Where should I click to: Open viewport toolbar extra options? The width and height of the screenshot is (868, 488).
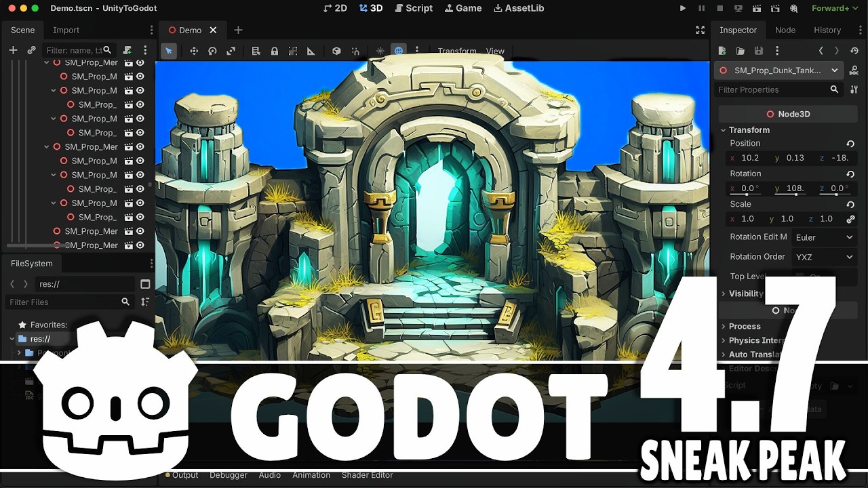[x=417, y=51]
